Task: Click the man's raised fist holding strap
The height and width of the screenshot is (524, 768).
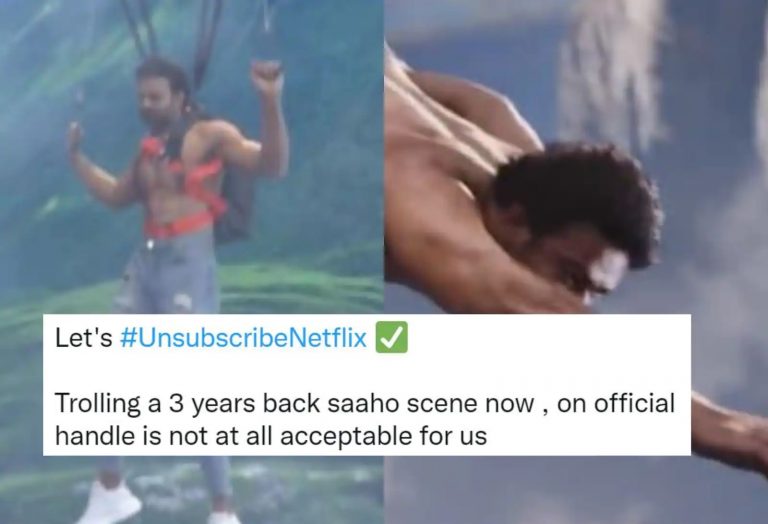Action: tap(267, 77)
